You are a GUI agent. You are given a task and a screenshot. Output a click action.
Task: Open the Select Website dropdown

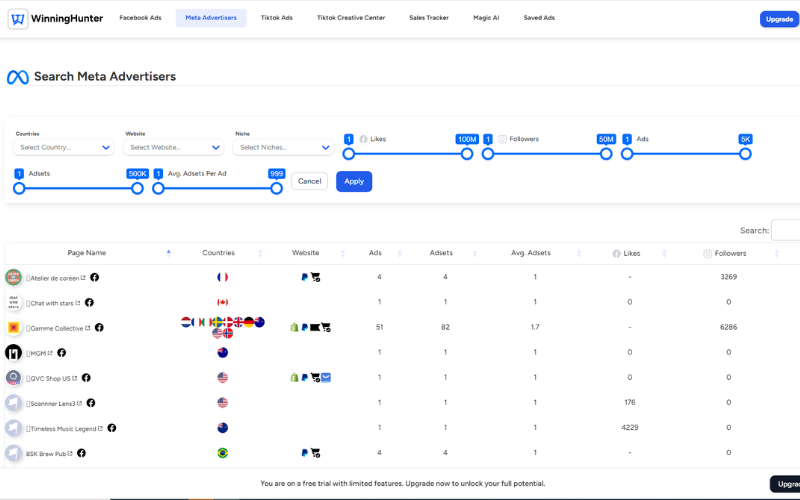(x=173, y=147)
